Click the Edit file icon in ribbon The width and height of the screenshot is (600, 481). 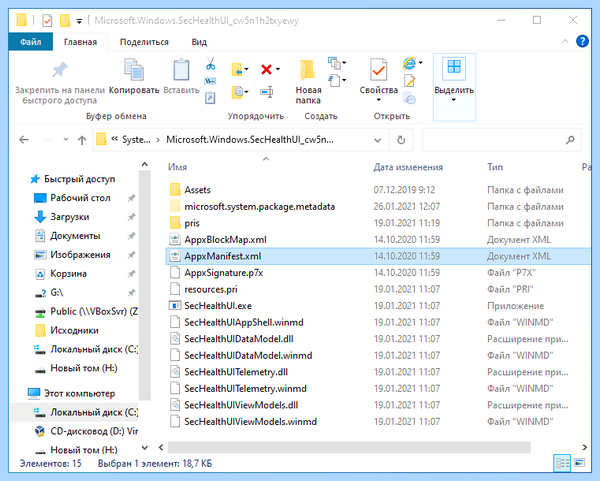point(409,81)
